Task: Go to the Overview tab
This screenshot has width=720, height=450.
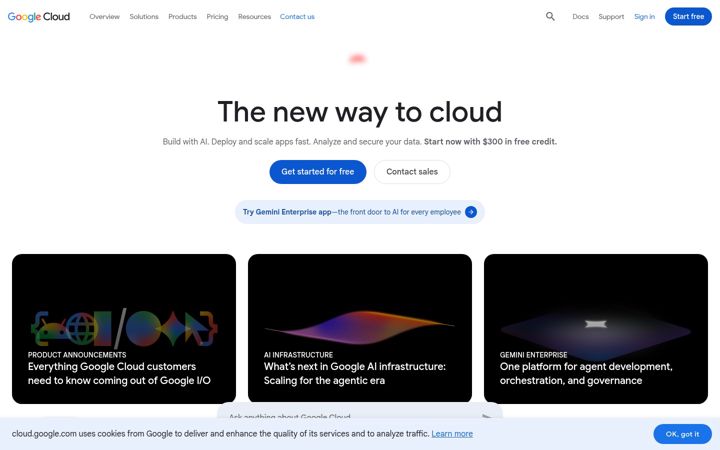Action: pyautogui.click(x=104, y=17)
